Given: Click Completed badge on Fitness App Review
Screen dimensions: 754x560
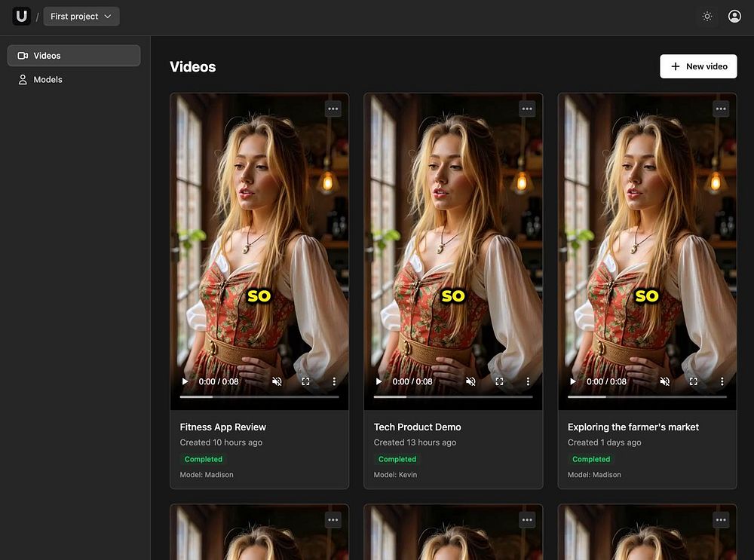Looking at the screenshot, I should [x=204, y=459].
